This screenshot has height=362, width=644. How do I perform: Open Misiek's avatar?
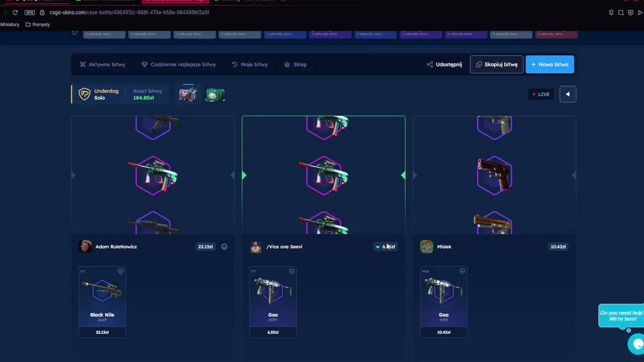[426, 246]
